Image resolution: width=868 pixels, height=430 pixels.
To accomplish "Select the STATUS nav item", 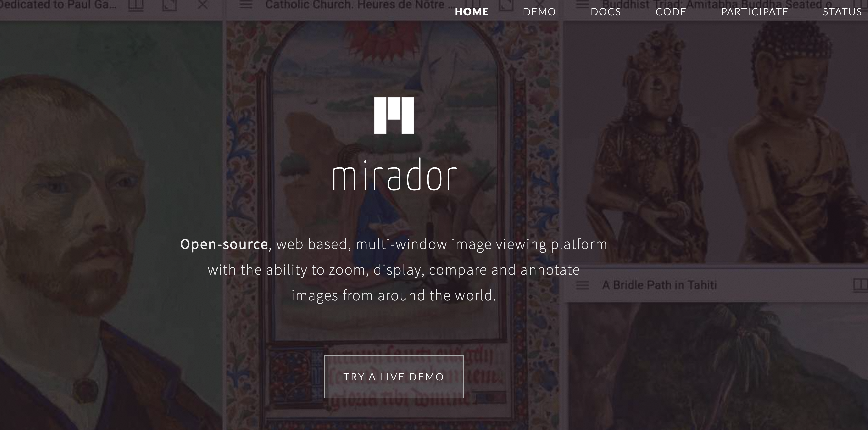I will coord(842,12).
